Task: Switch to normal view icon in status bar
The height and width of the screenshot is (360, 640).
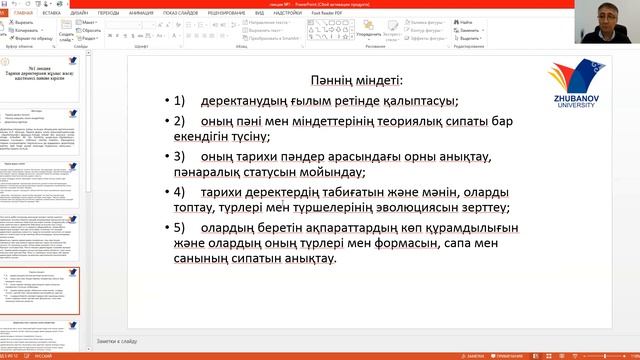Action: (536, 356)
